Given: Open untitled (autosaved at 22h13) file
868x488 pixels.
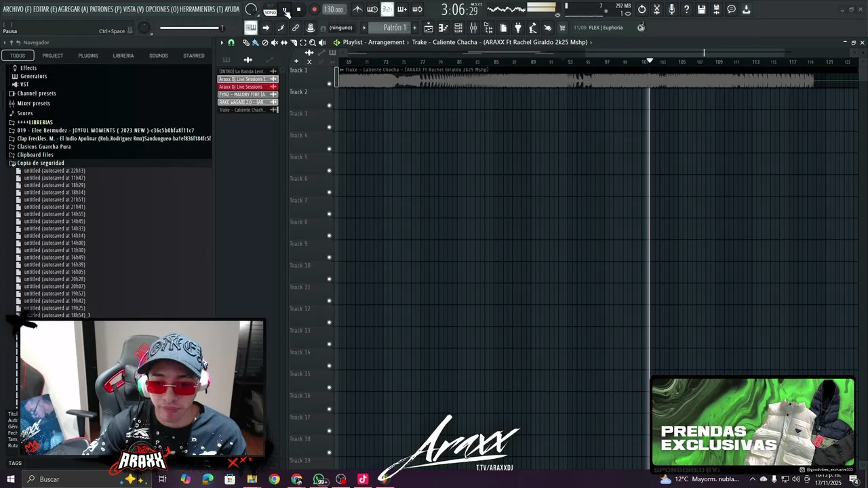Looking at the screenshot, I should coord(54,170).
